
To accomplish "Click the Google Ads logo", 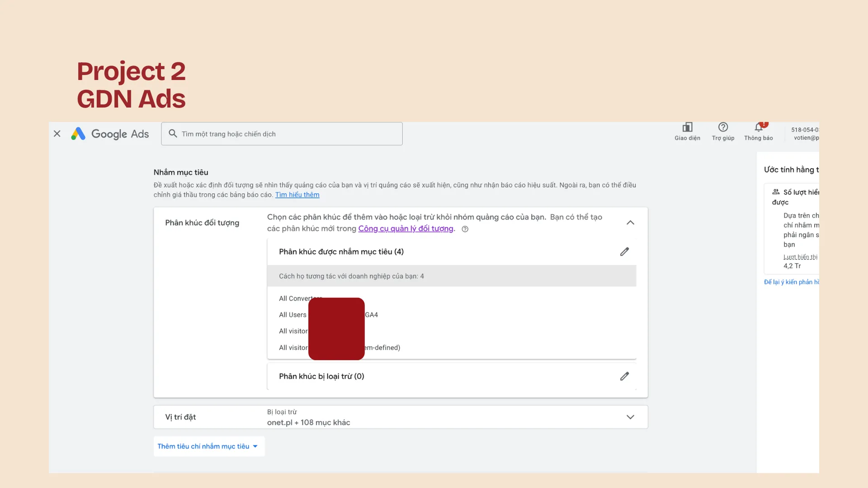I will (110, 134).
